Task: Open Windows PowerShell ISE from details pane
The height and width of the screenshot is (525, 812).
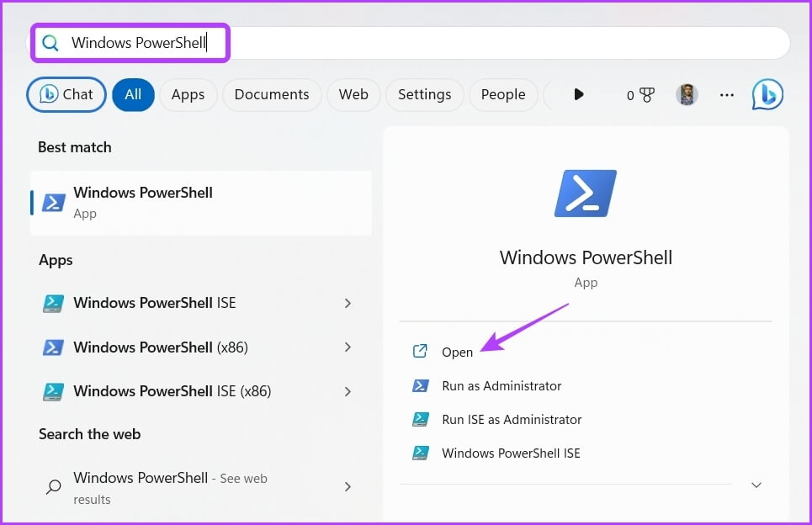Action: (x=511, y=453)
